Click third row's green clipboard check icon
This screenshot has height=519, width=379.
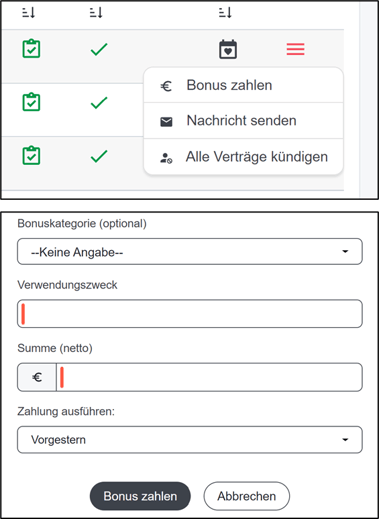31,155
